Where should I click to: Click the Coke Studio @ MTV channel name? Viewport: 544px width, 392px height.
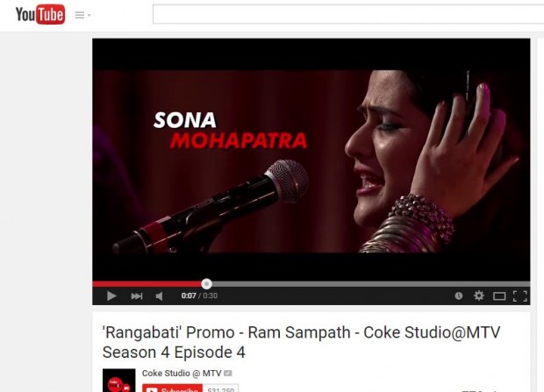click(x=182, y=374)
